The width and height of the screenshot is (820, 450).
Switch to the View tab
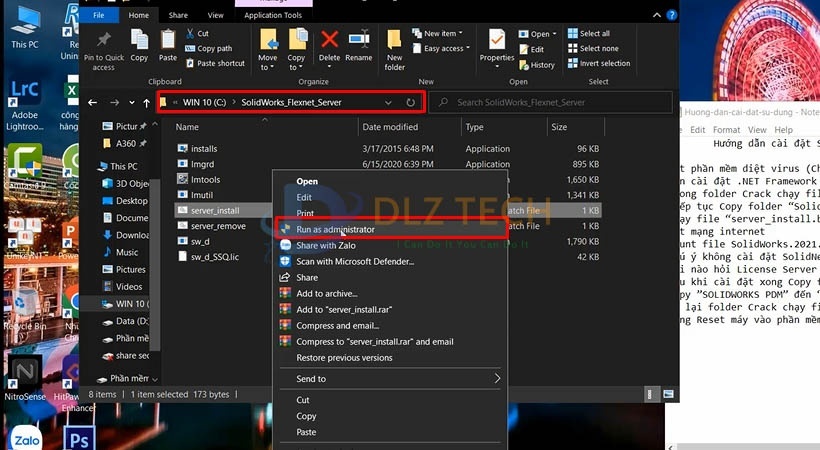click(x=215, y=15)
